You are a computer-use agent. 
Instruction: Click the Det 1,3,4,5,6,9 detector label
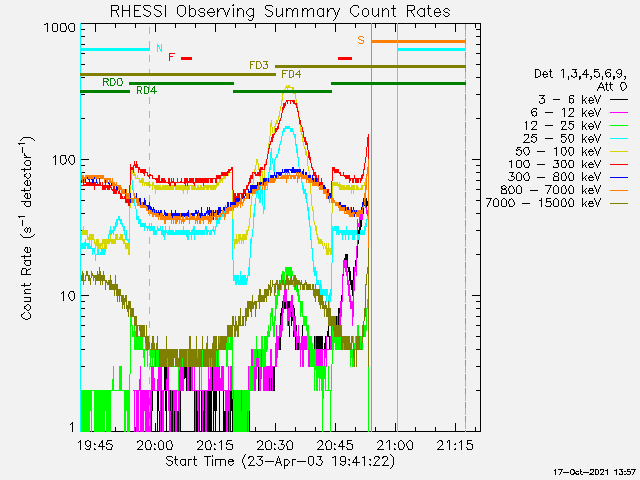coord(580,74)
